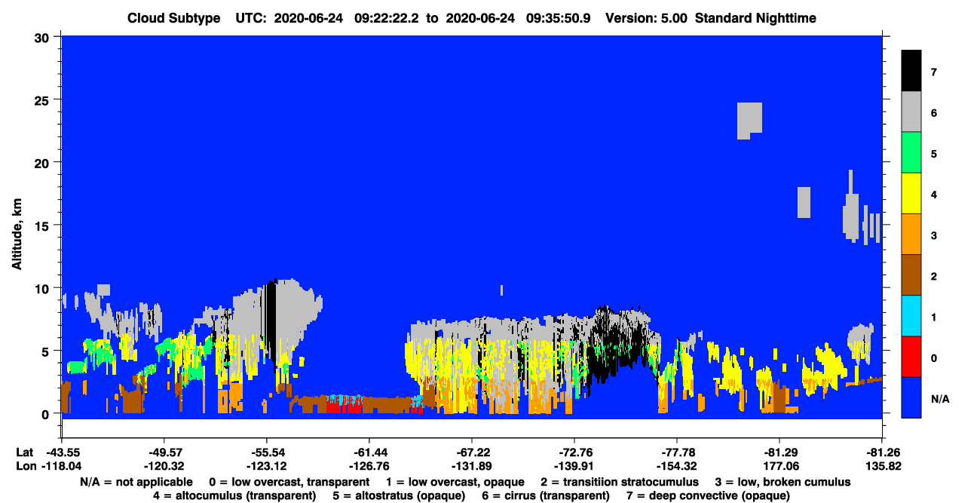This screenshot has width=980, height=503.
Task: Click latitude value -77.78
Action: click(676, 452)
